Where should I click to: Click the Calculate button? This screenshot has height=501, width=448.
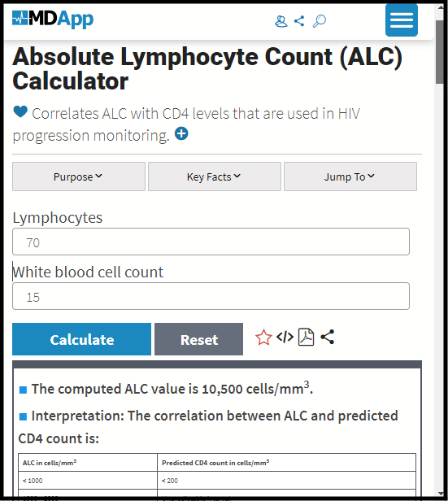click(82, 339)
